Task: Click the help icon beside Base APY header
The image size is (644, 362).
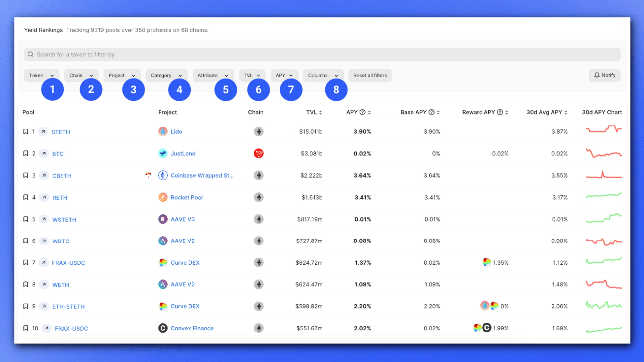Action: click(x=432, y=112)
